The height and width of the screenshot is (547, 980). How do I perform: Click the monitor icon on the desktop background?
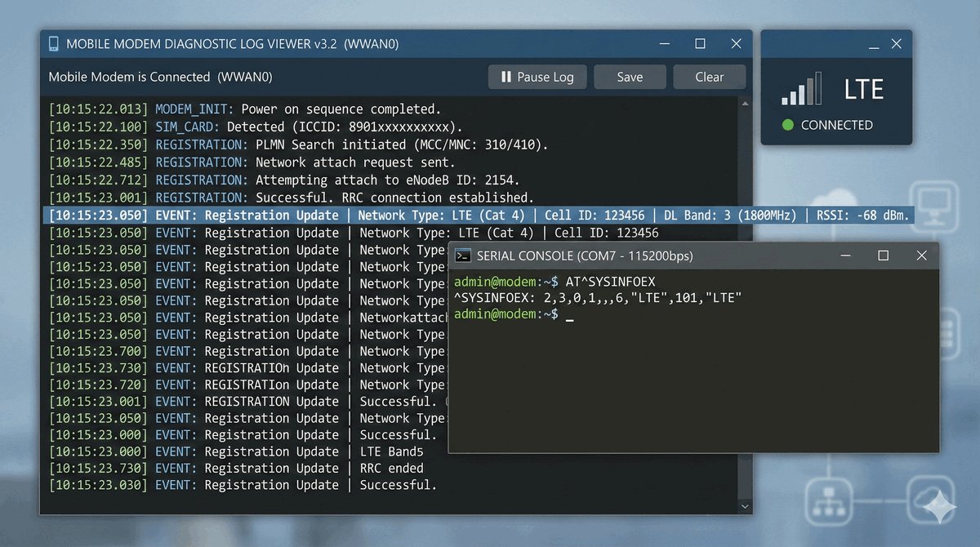point(933,205)
